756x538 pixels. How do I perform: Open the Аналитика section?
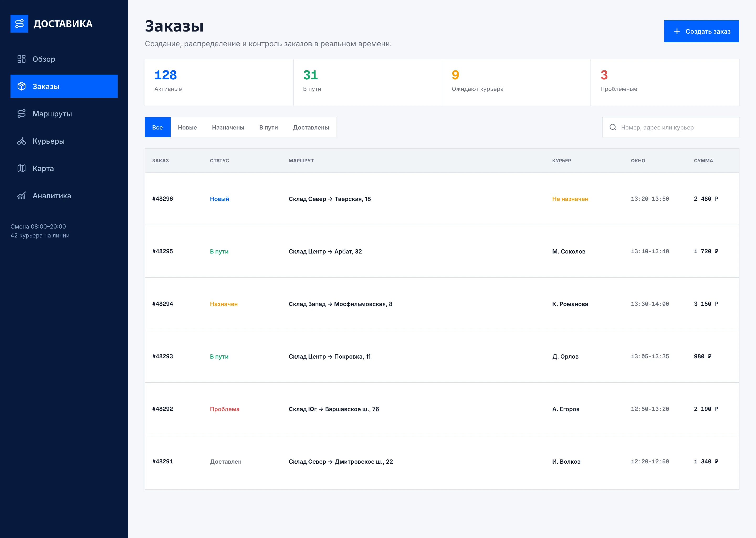[x=64, y=195]
